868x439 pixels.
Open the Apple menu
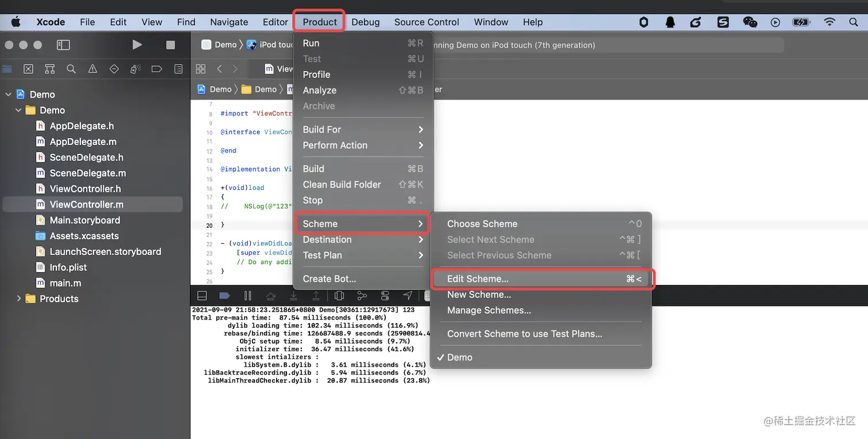tap(16, 22)
